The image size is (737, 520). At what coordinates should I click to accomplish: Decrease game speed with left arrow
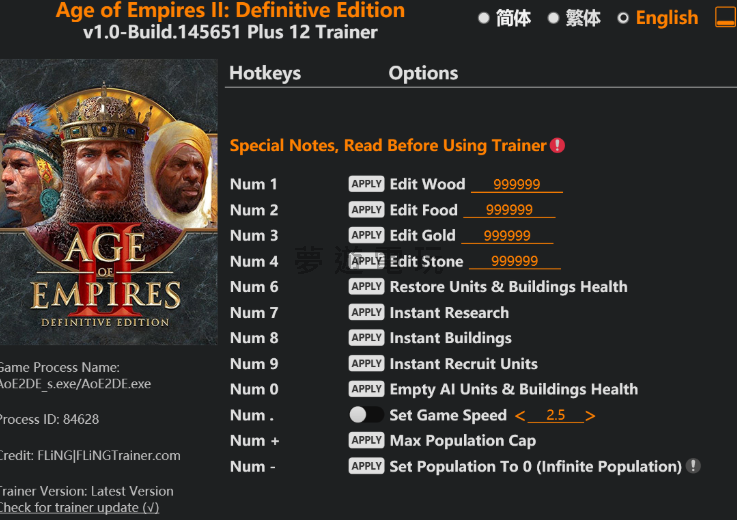tap(520, 416)
